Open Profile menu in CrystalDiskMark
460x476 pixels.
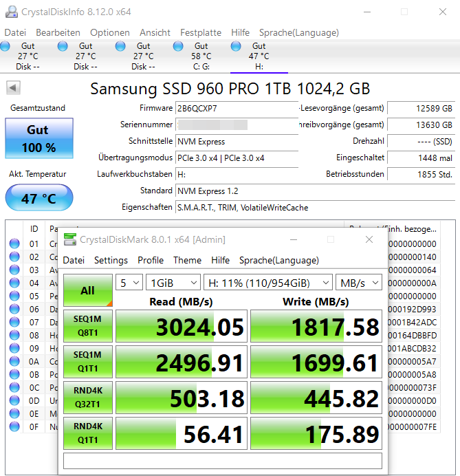tap(151, 260)
